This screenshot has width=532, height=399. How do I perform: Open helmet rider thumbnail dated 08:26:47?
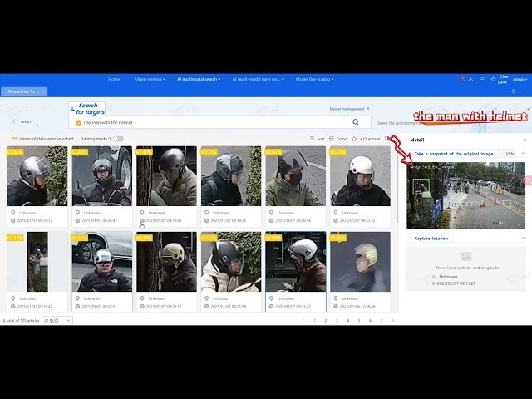tap(101, 176)
